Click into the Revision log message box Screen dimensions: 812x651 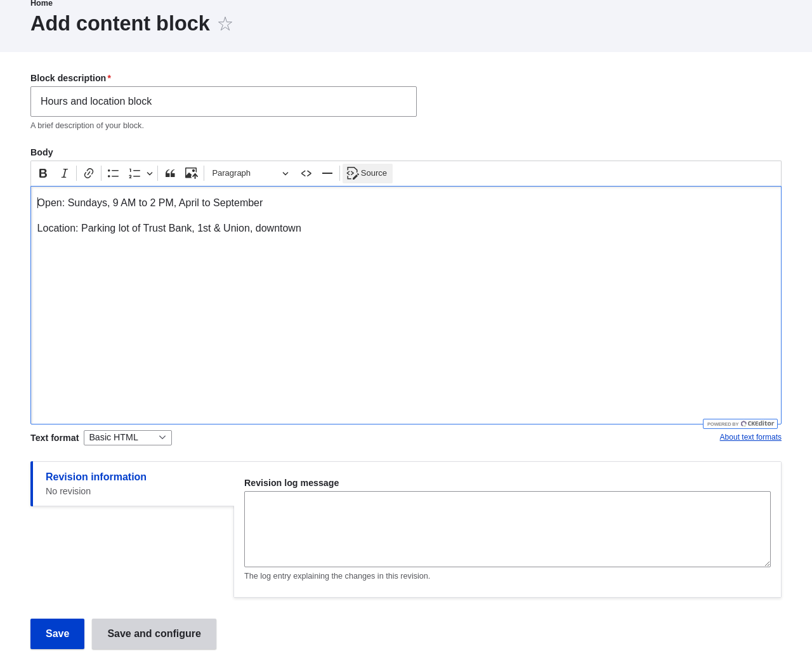coord(507,529)
